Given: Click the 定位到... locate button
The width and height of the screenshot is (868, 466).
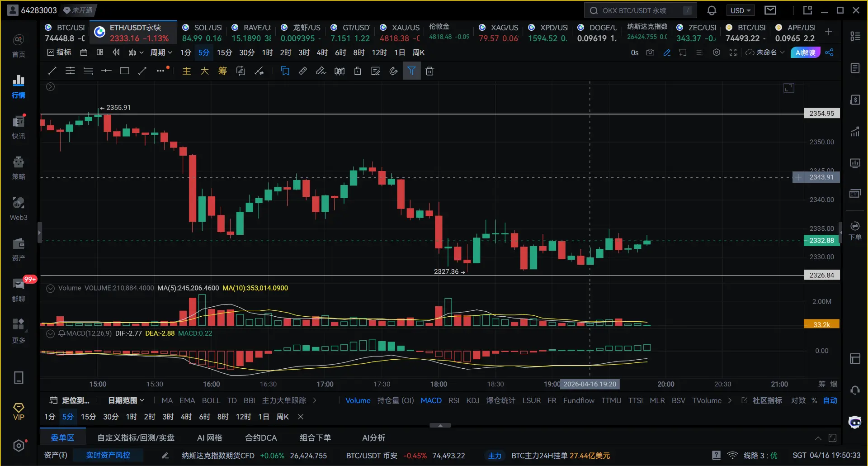Looking at the screenshot, I should [x=69, y=400].
